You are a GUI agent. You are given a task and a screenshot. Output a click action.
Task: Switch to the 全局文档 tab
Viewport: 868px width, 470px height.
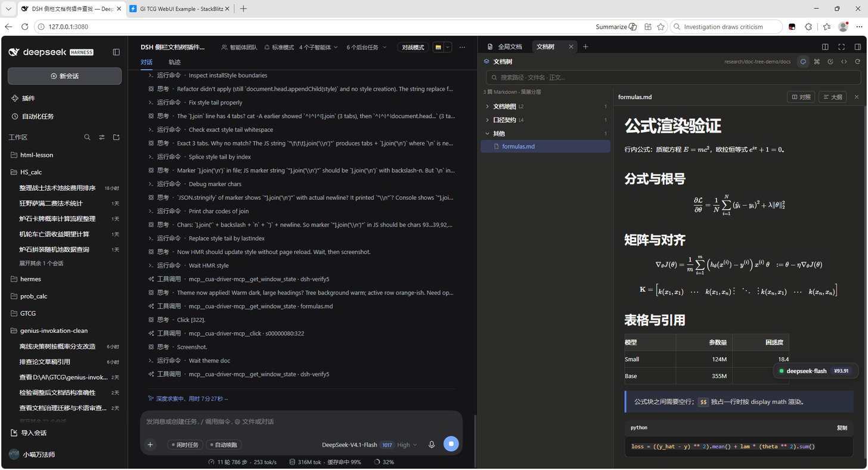(506, 47)
